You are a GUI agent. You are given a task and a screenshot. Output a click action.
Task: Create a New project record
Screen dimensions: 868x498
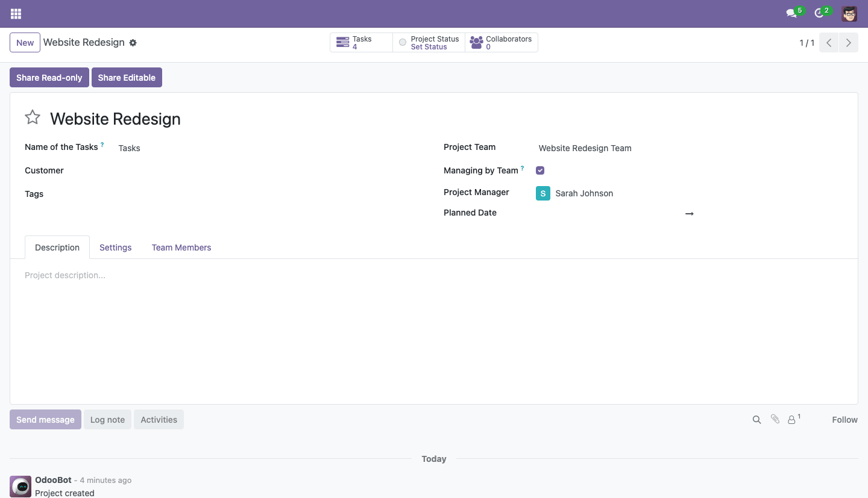[x=25, y=43]
